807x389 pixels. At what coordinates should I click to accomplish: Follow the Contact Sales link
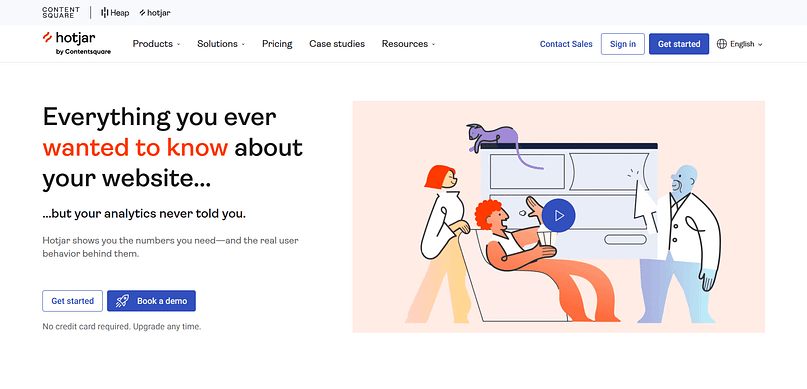coord(566,44)
